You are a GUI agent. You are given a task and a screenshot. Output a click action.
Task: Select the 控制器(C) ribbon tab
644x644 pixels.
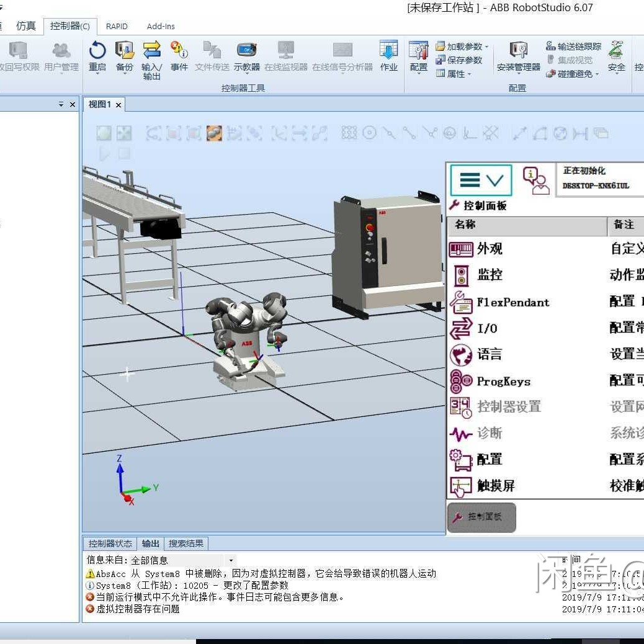pyautogui.click(x=70, y=26)
